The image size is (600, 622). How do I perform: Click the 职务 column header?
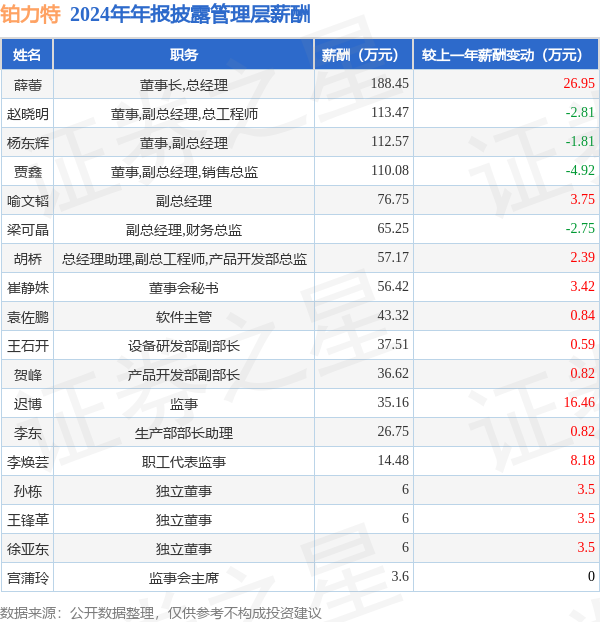(x=184, y=54)
